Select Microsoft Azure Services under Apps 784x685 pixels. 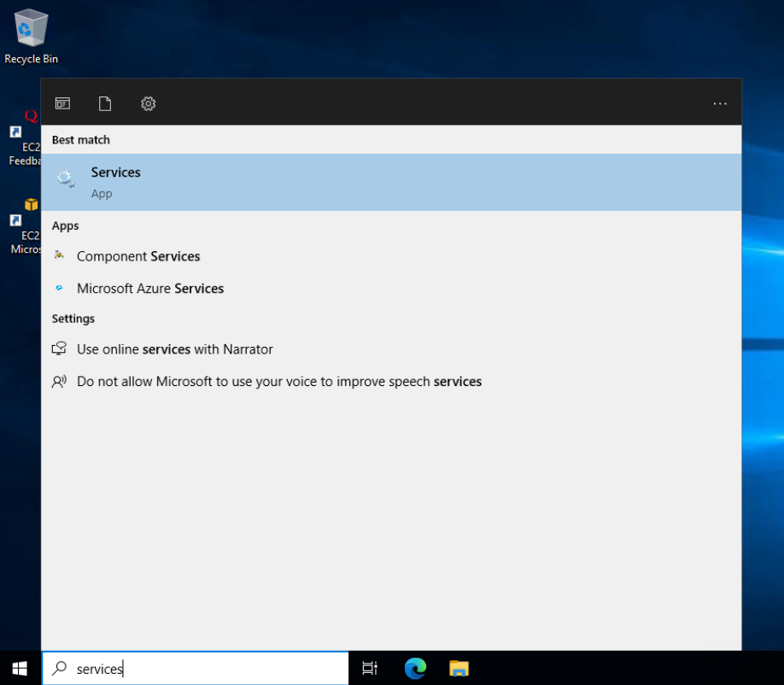(x=150, y=288)
